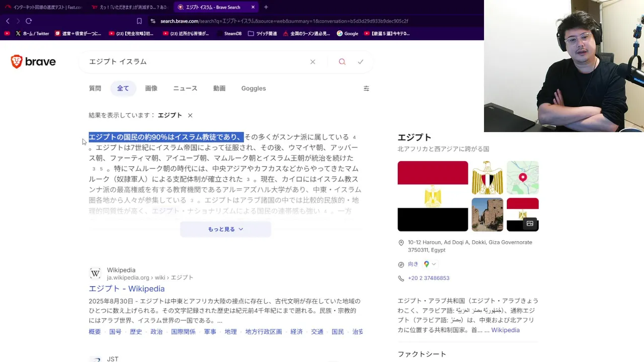Viewport: 644px width, 362px height.
Task: Reload the page with the refresh icon
Action: click(29, 21)
